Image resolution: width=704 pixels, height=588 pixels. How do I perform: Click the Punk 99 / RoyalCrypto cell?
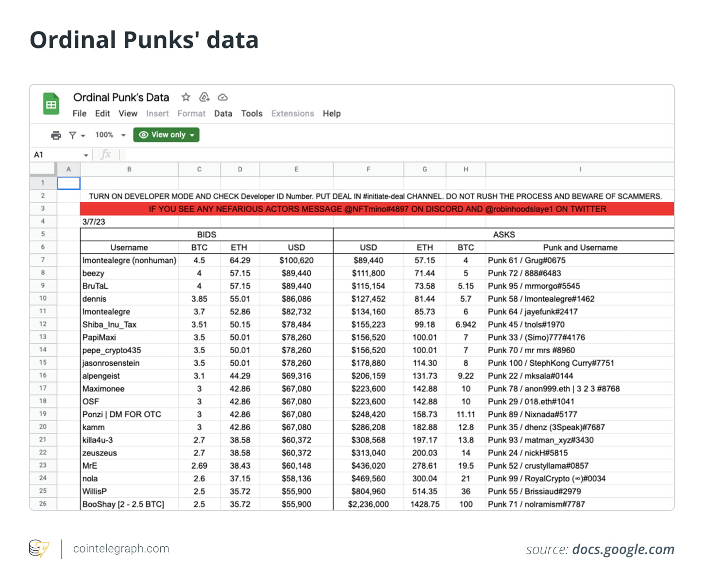tap(580, 478)
